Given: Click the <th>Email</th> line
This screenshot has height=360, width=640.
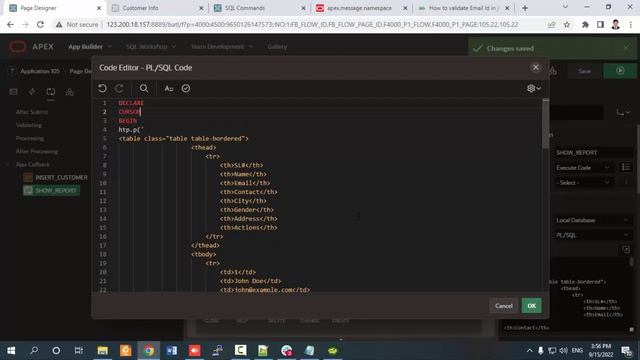Looking at the screenshot, I should (x=245, y=183).
